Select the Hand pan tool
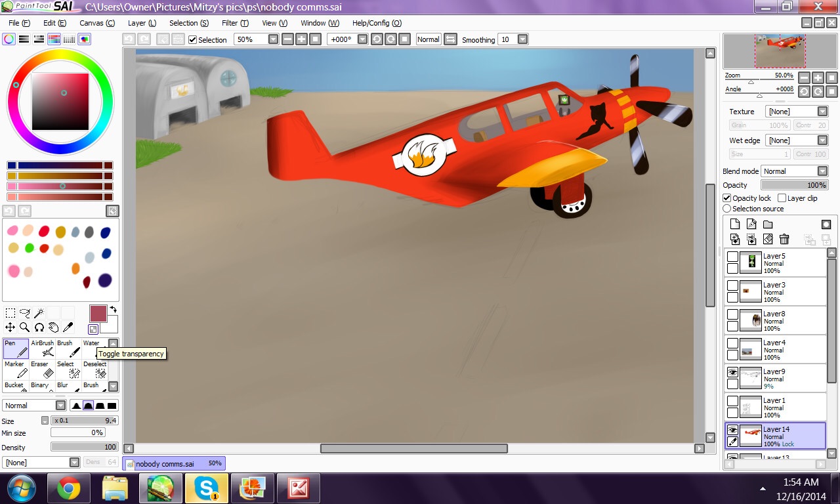 pyautogui.click(x=54, y=327)
